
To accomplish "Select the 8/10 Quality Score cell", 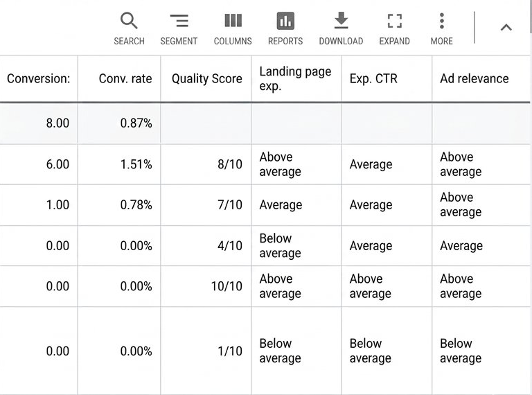I will [230, 164].
